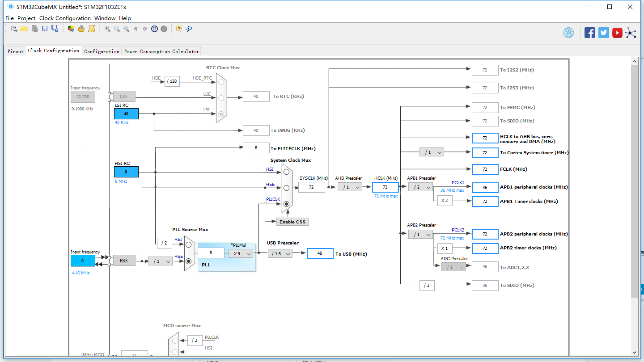Click the Zoom Out magnifier icon
Image resolution: width=644 pixels, height=362 pixels.
pos(126,29)
